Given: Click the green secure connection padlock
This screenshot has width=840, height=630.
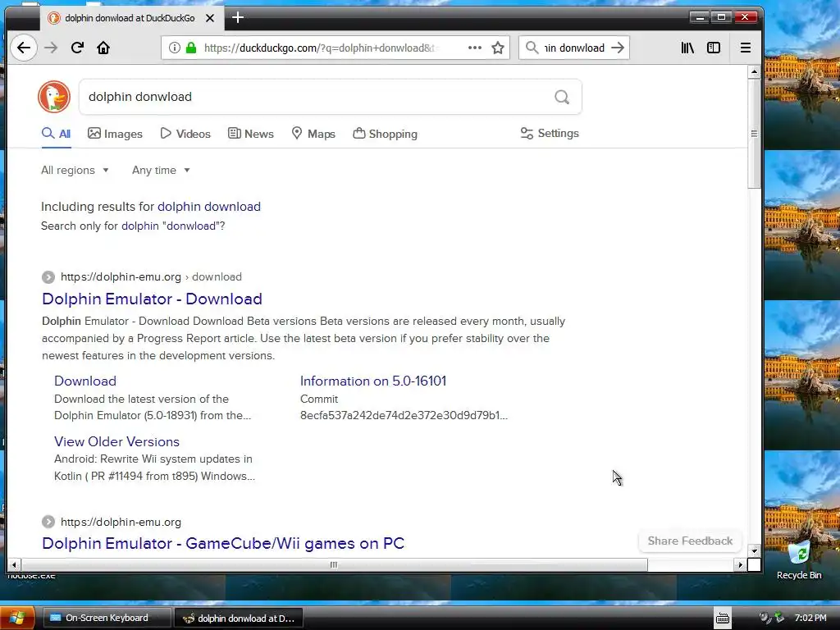Looking at the screenshot, I should click(191, 48).
